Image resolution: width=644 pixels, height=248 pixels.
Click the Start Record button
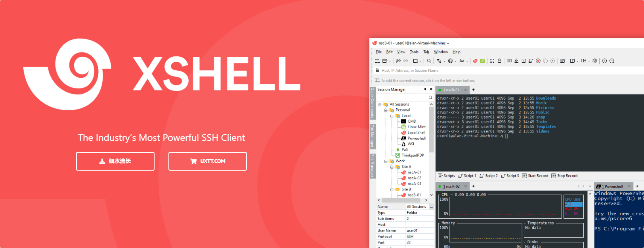[x=535, y=176]
